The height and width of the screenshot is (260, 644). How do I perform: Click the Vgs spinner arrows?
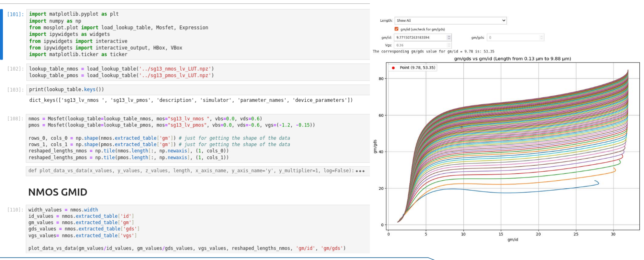pyautogui.click(x=449, y=45)
